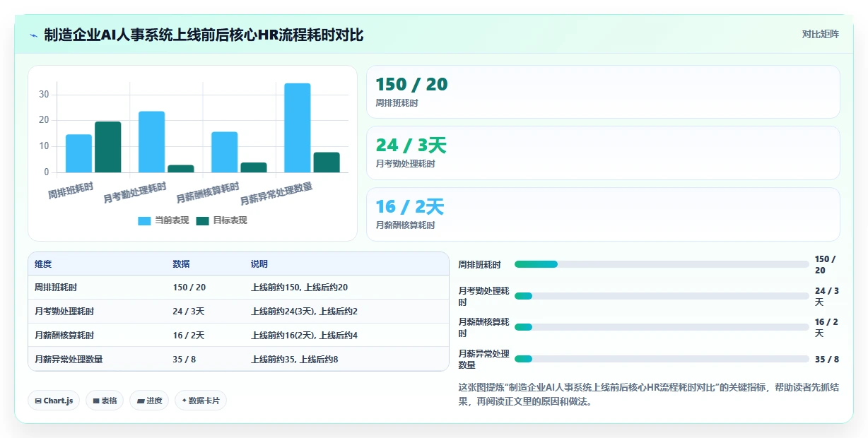Image resolution: width=868 pixels, height=438 pixels.
Task: Click the 月考勤处理耗时 progress bar
Action: (x=662, y=296)
